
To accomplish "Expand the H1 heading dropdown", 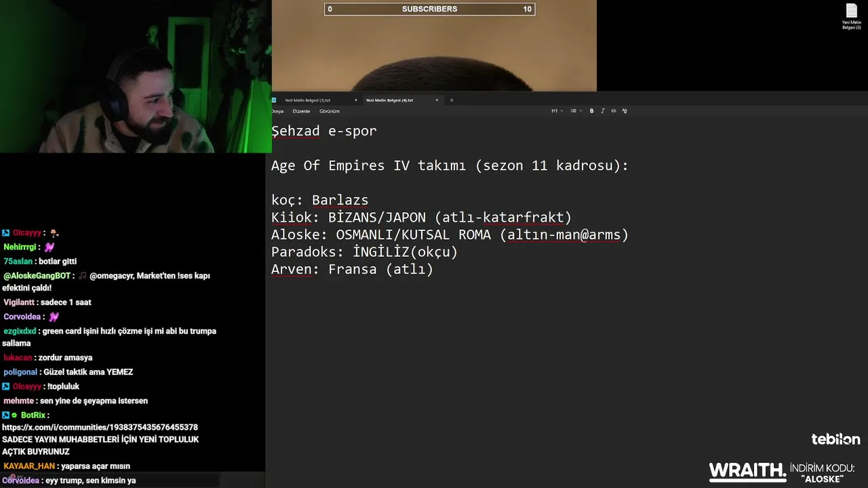I will pyautogui.click(x=557, y=111).
